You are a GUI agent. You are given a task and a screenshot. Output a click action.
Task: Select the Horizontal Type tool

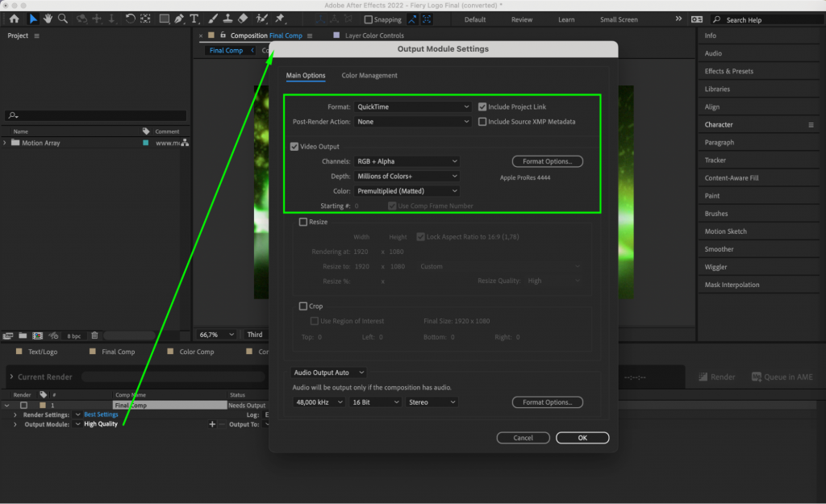pos(194,19)
